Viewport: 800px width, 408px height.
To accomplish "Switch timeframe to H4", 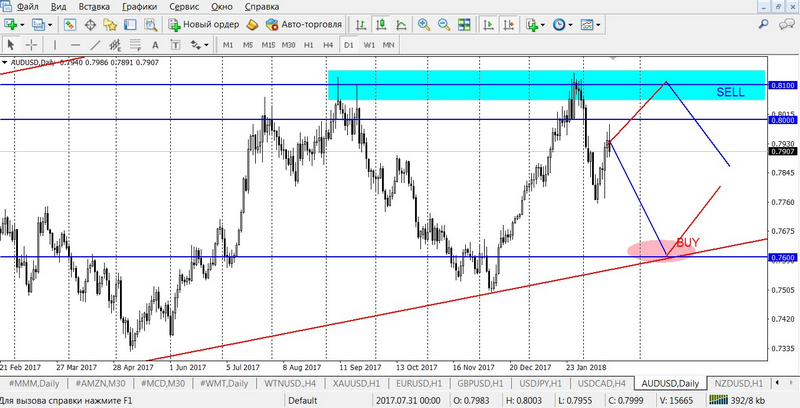I will pos(328,45).
